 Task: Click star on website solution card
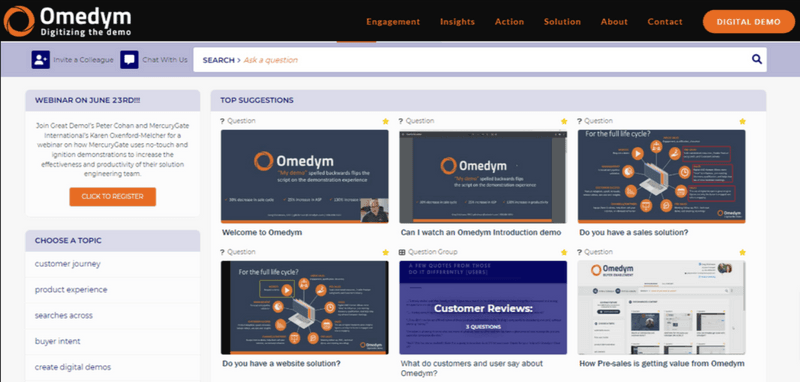tap(385, 252)
